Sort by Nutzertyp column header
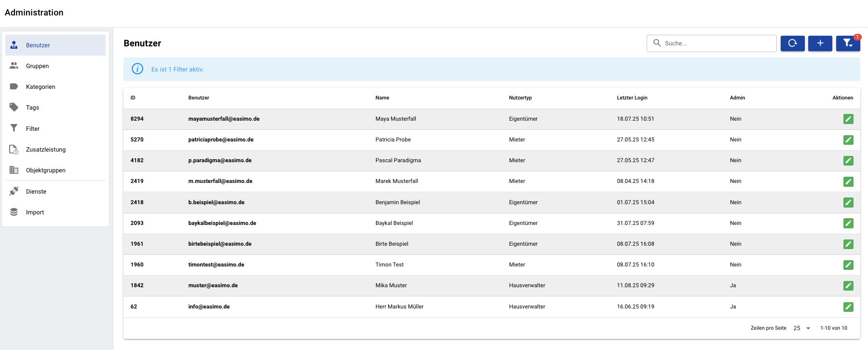This screenshot has width=868, height=350. point(520,98)
